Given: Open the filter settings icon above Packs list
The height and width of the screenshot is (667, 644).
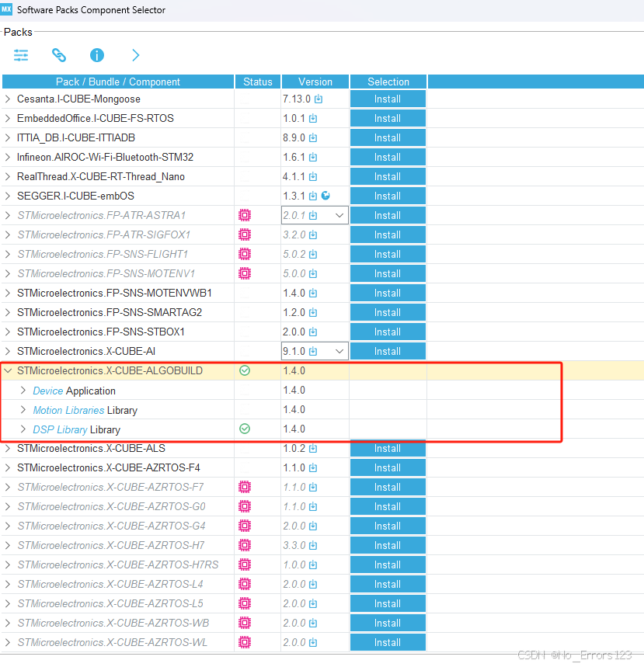Looking at the screenshot, I should pyautogui.click(x=21, y=55).
